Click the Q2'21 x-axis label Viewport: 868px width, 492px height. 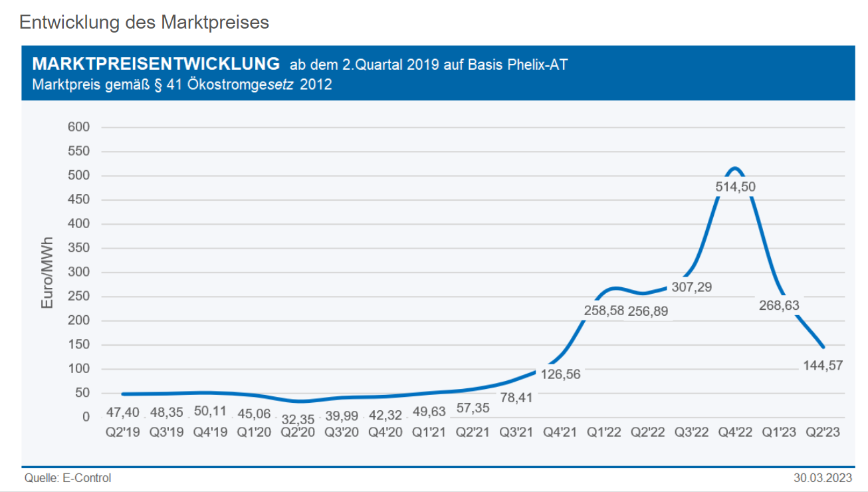tap(473, 432)
